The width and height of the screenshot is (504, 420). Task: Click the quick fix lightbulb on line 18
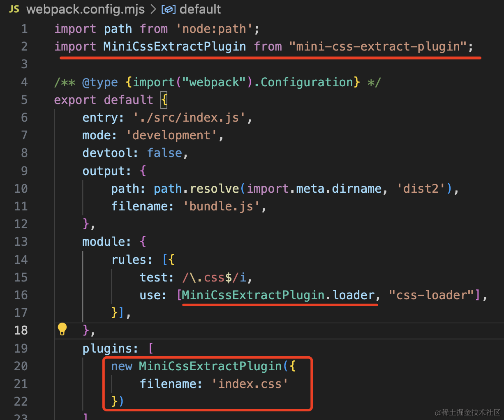62,329
